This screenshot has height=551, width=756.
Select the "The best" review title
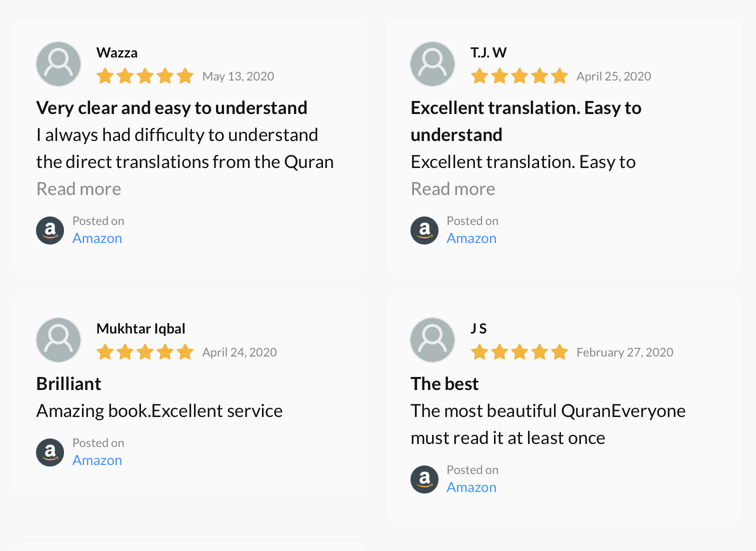pos(444,384)
